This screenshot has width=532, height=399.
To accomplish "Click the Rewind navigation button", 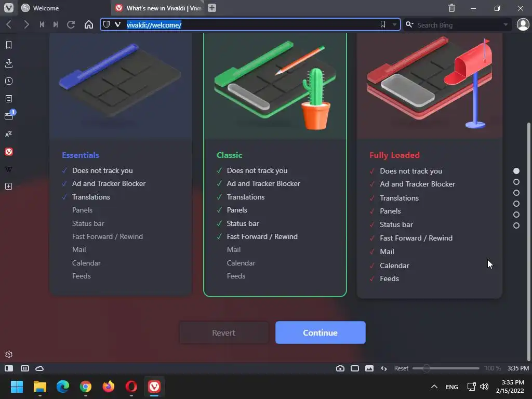I will (x=42, y=25).
